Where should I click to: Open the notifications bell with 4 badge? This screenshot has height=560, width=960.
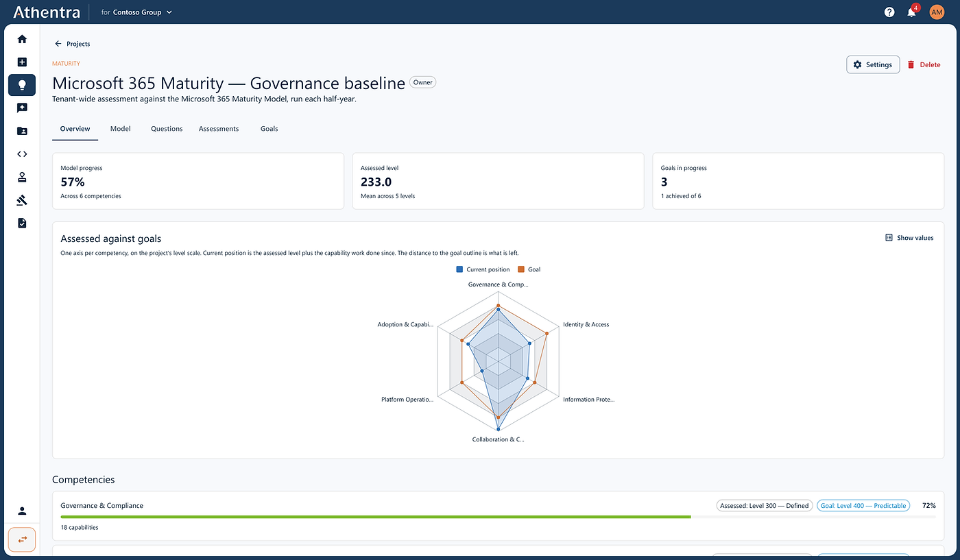[x=912, y=12]
